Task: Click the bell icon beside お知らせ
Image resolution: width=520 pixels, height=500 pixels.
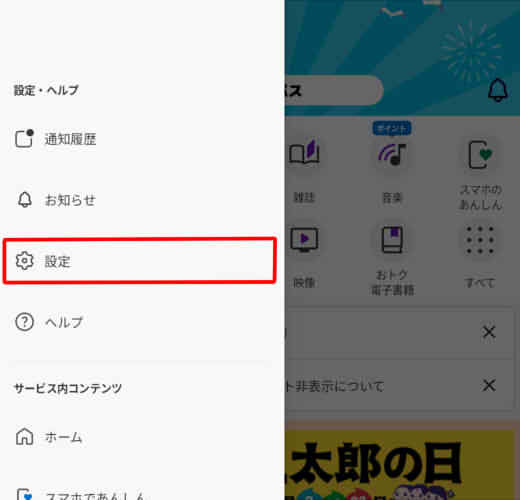Action: click(25, 200)
